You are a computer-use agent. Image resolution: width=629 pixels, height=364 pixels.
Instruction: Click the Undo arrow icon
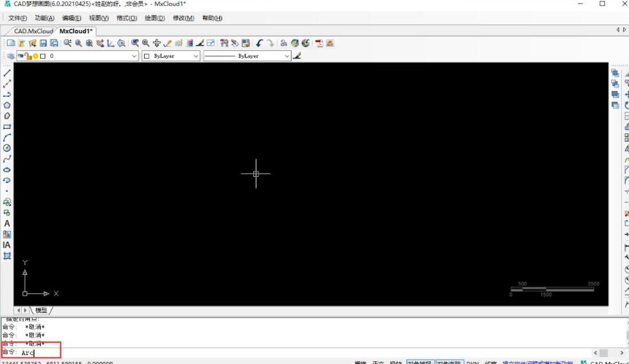[x=259, y=43]
